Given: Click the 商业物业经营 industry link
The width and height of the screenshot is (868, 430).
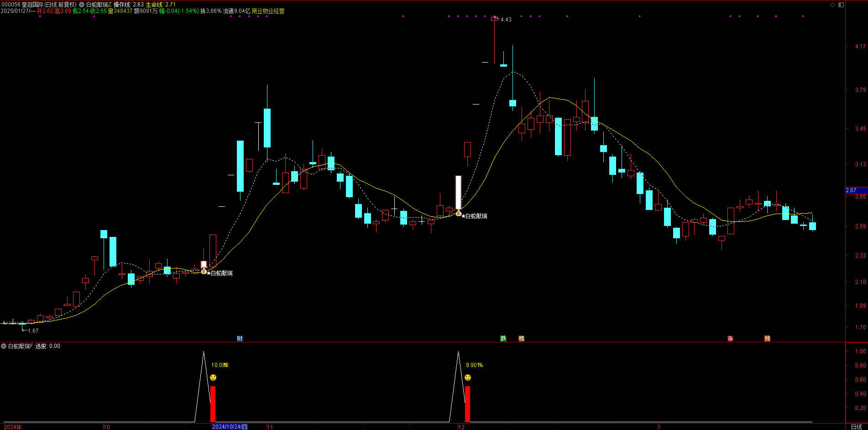Looking at the screenshot, I should click(268, 11).
